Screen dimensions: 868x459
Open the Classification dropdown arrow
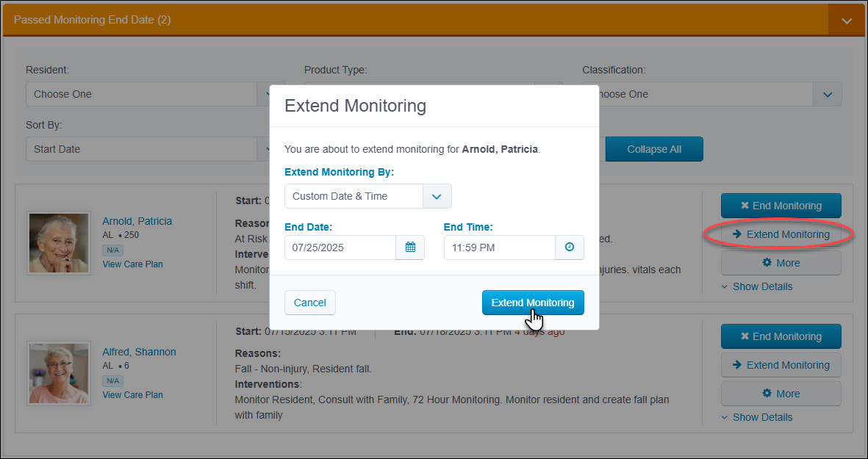(x=828, y=94)
